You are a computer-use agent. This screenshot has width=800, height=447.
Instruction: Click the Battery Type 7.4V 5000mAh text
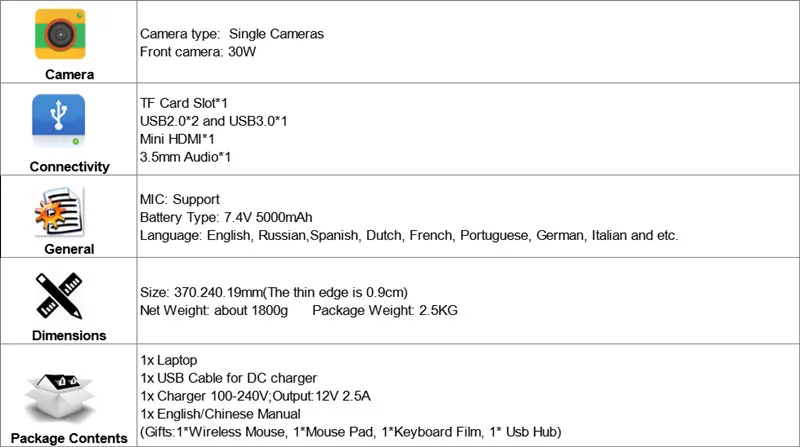coord(226,217)
